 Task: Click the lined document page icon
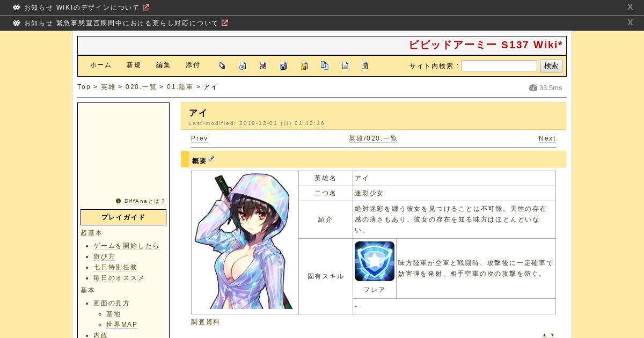pos(345,65)
